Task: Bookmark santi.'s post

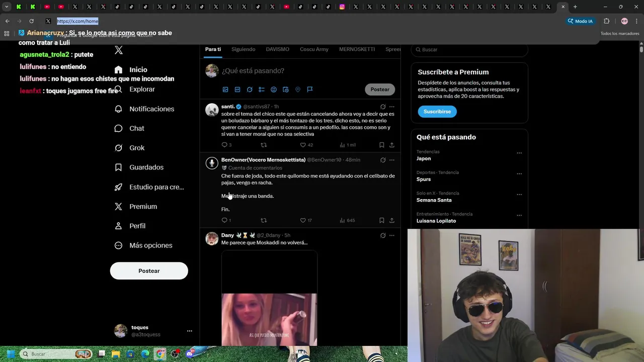Action: (382, 145)
